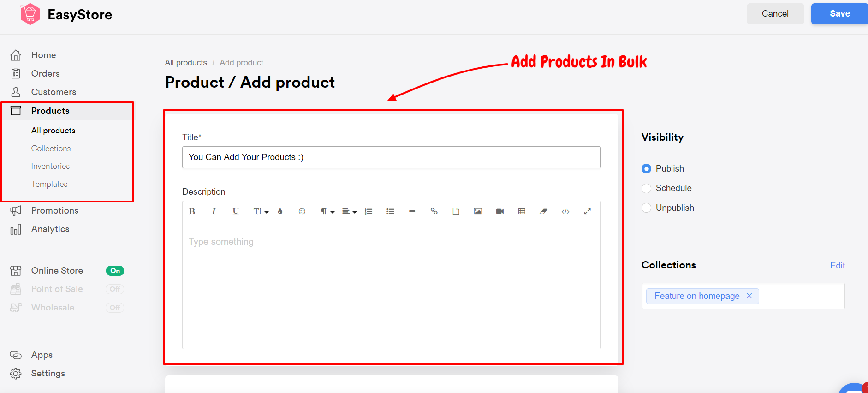
Task: Click the Analytics bar chart icon
Action: [16, 229]
